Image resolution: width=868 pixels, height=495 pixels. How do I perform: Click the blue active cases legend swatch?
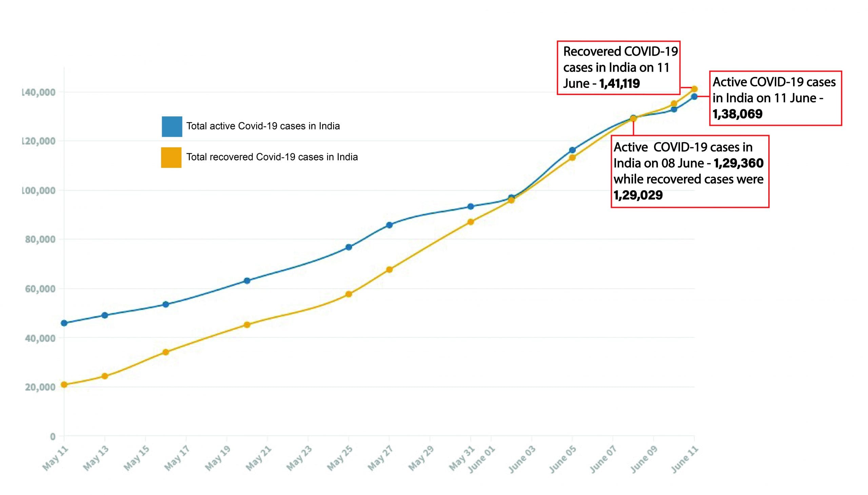[x=172, y=127]
